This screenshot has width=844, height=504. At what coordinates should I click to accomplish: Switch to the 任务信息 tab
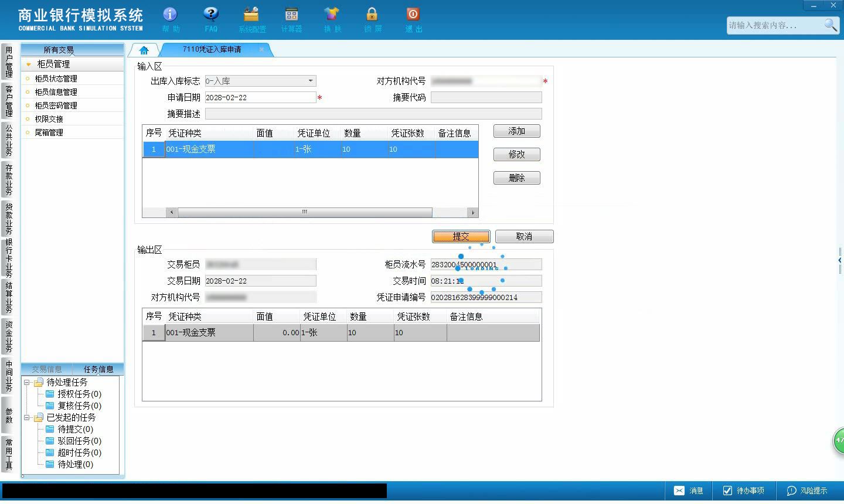coord(98,369)
